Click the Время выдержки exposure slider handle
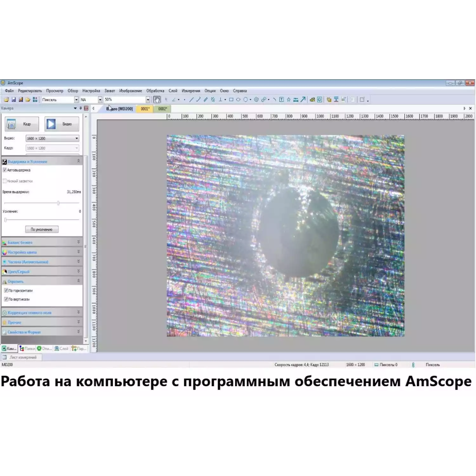The image size is (476, 476). [58, 203]
